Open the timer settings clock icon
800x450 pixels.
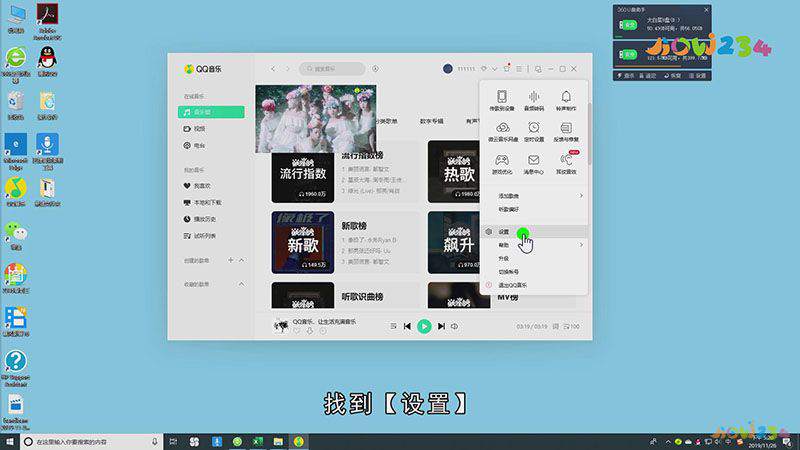click(534, 131)
